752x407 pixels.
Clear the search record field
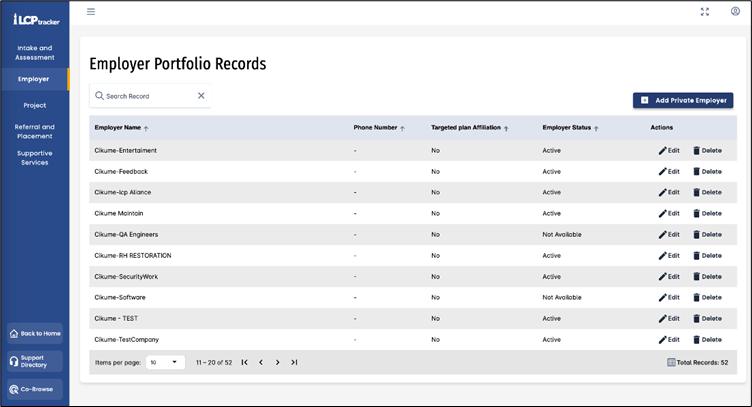[x=201, y=96]
